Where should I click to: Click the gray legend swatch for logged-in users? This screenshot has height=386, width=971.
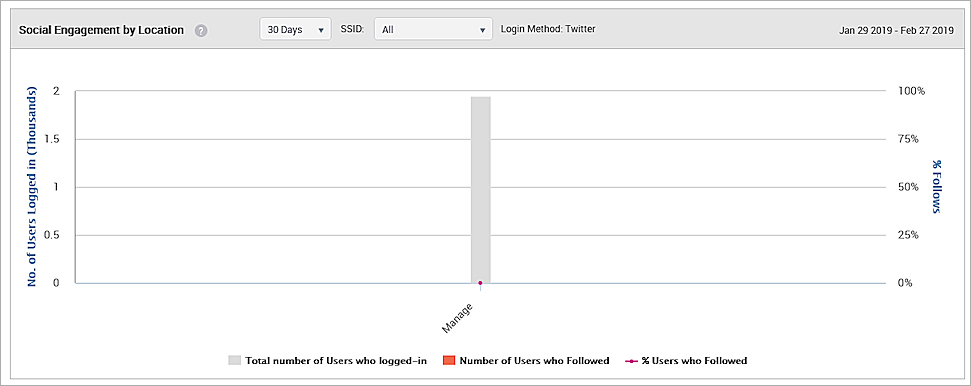coord(235,361)
